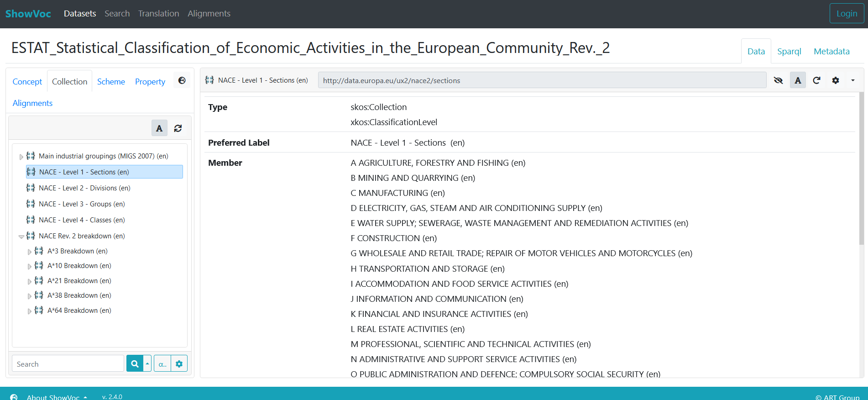Click the search magnifier button

tap(135, 363)
